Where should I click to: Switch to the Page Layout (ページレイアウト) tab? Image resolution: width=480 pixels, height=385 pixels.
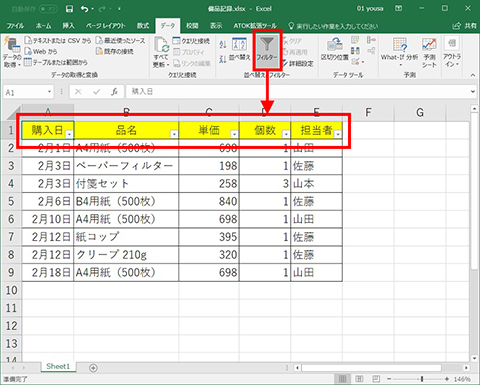tap(106, 26)
